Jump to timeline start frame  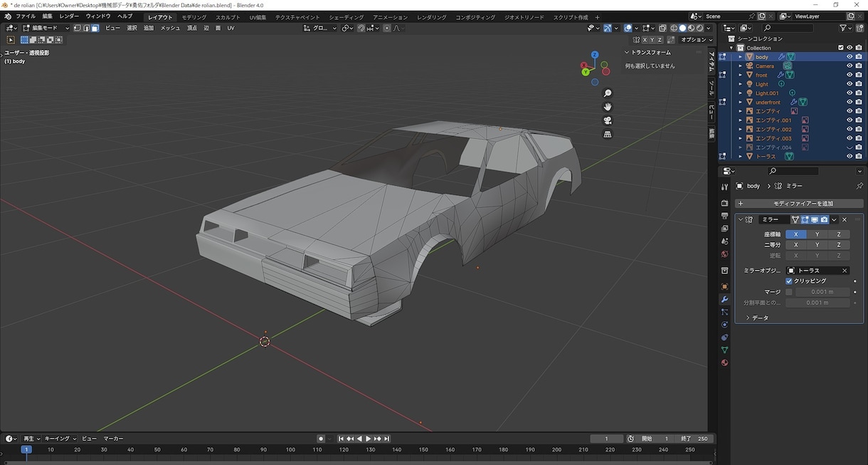[341, 439]
